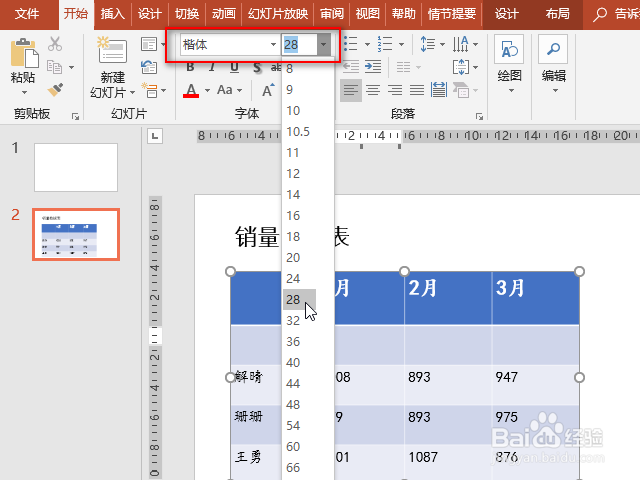Expand the font name dropdown arrow
The image size is (640, 480).
273,44
